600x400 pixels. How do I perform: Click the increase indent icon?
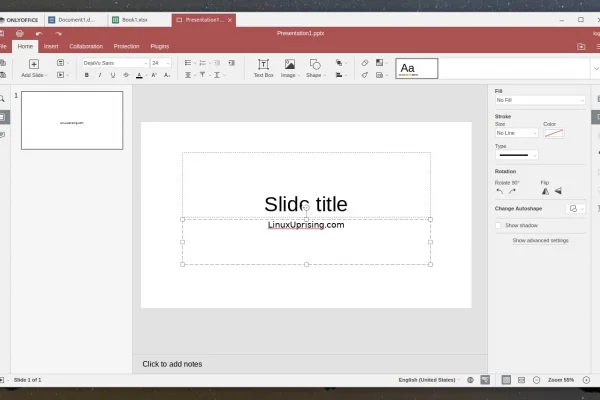click(232, 63)
